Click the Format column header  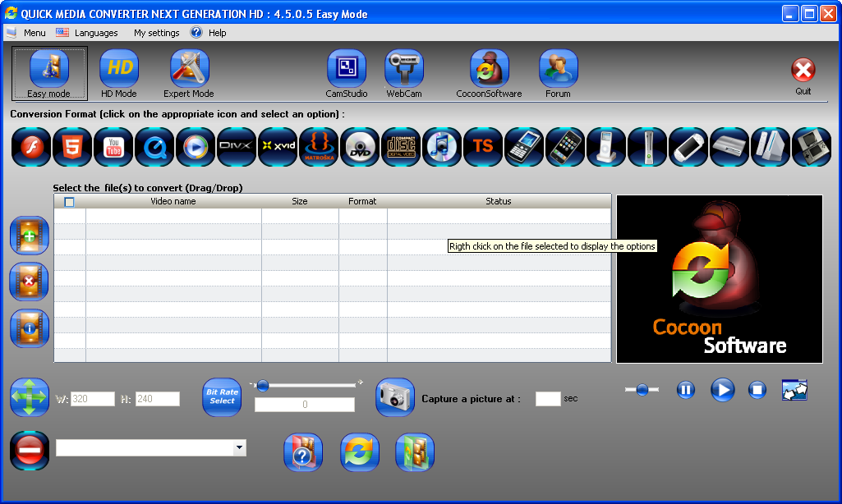click(x=362, y=201)
